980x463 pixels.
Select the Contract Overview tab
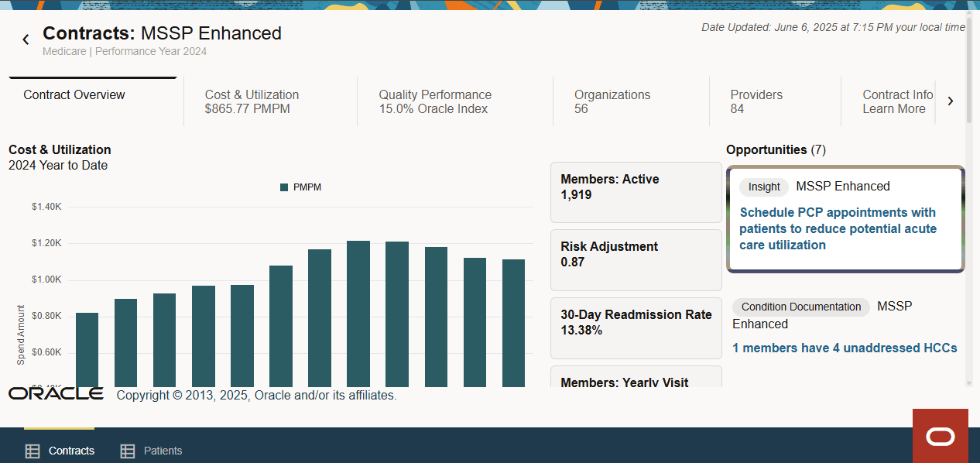(x=94, y=102)
